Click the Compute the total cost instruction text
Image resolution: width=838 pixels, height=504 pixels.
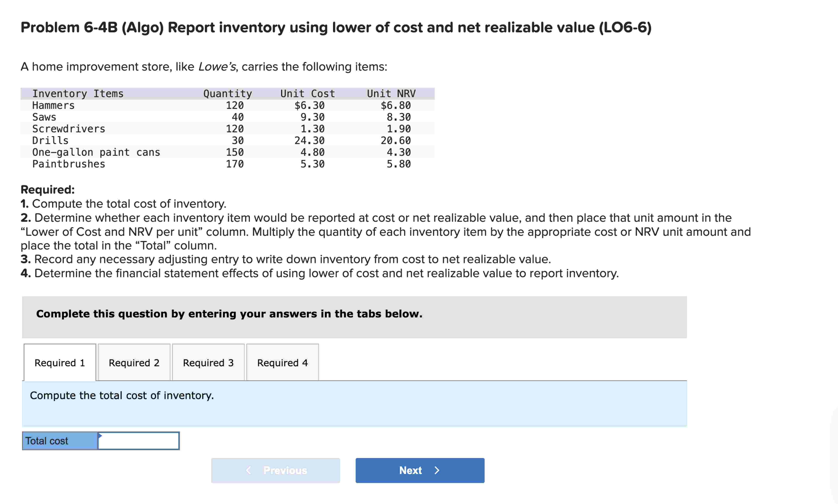click(x=122, y=395)
